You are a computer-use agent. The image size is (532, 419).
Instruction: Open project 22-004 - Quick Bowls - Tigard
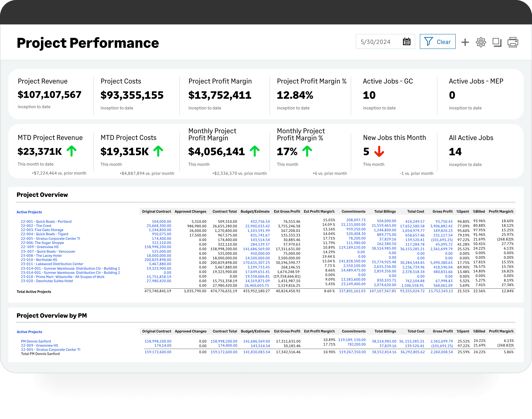coord(44,234)
